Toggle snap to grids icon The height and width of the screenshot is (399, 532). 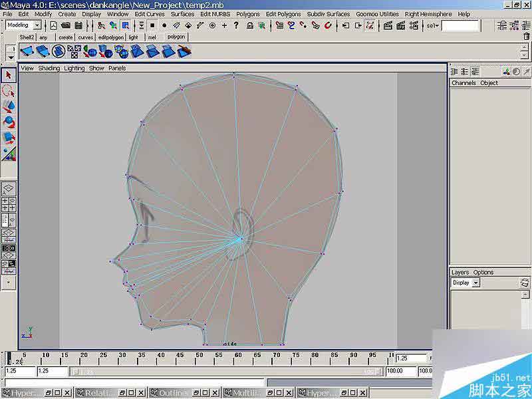[x=280, y=25]
